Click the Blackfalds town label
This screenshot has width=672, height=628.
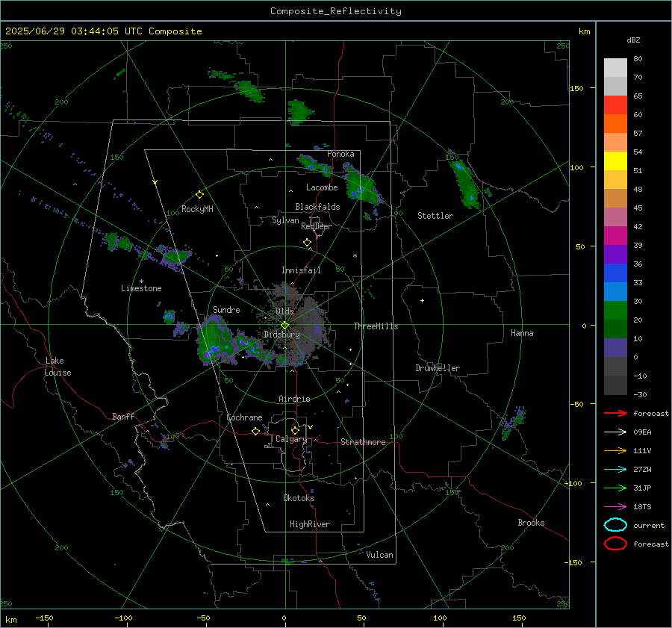tap(317, 207)
